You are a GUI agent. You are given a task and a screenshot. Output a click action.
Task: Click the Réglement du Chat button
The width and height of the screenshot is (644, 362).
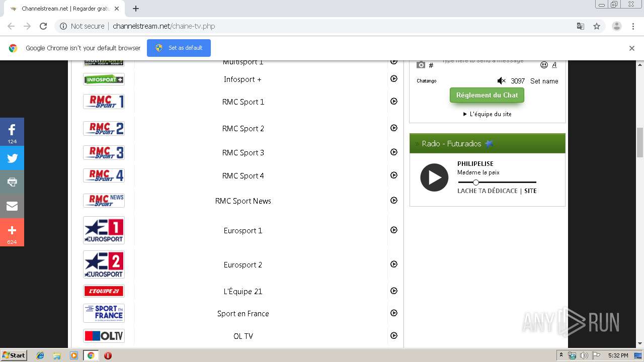pos(487,95)
